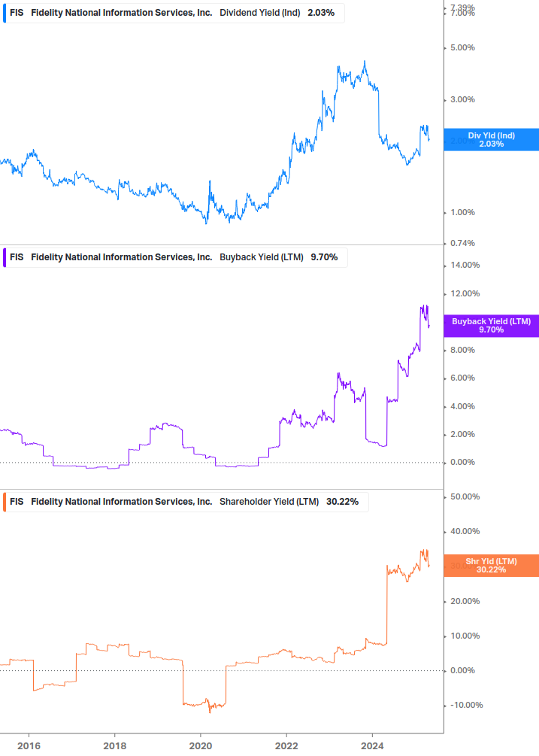Click the 2.03% legend value

point(321,13)
